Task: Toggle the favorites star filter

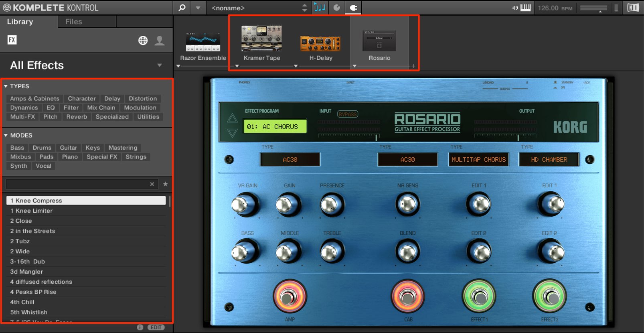Action: [165, 184]
